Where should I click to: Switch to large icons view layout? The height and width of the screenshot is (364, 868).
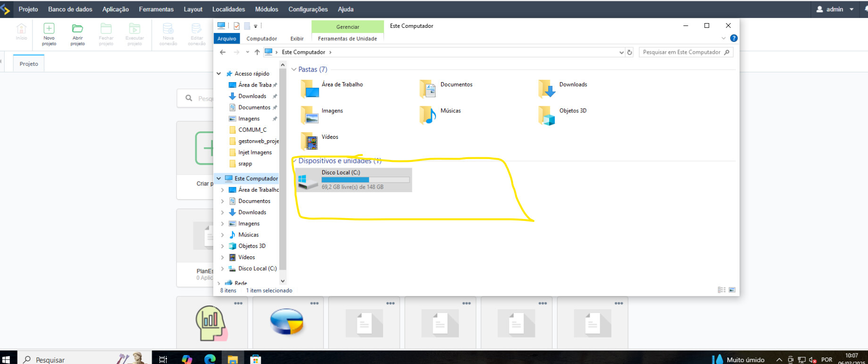(732, 290)
